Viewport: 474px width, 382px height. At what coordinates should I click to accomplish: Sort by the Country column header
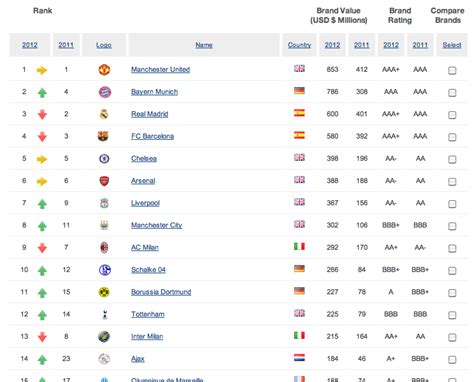299,45
